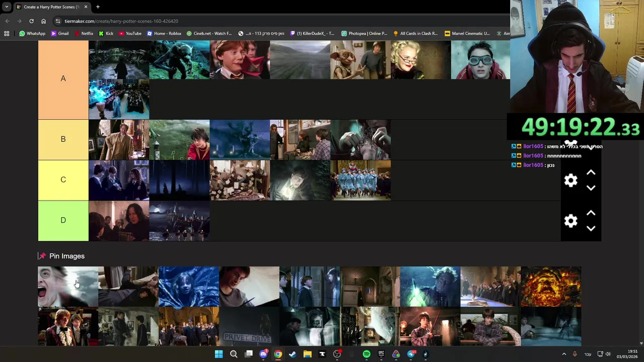Reload the TierMaker page
644x362 pixels.
pos(31,21)
